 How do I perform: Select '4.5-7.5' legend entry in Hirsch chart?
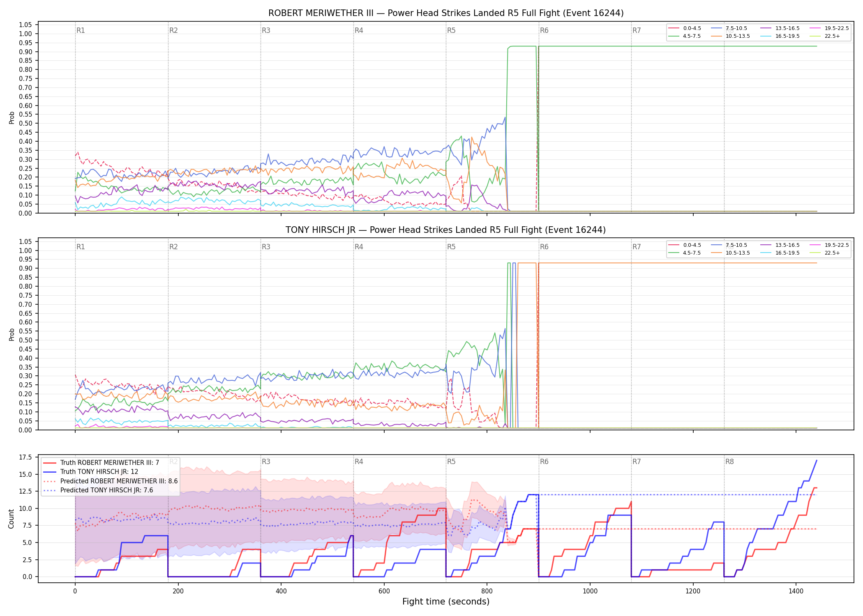685,253
